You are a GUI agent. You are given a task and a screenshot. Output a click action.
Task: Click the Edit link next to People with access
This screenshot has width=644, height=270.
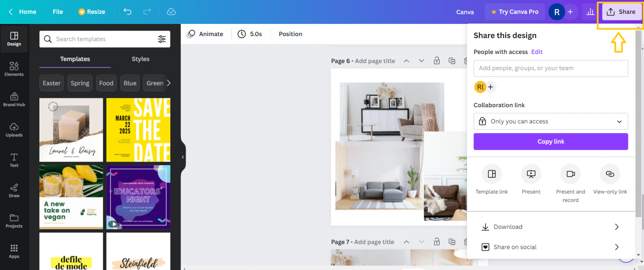pyautogui.click(x=537, y=52)
